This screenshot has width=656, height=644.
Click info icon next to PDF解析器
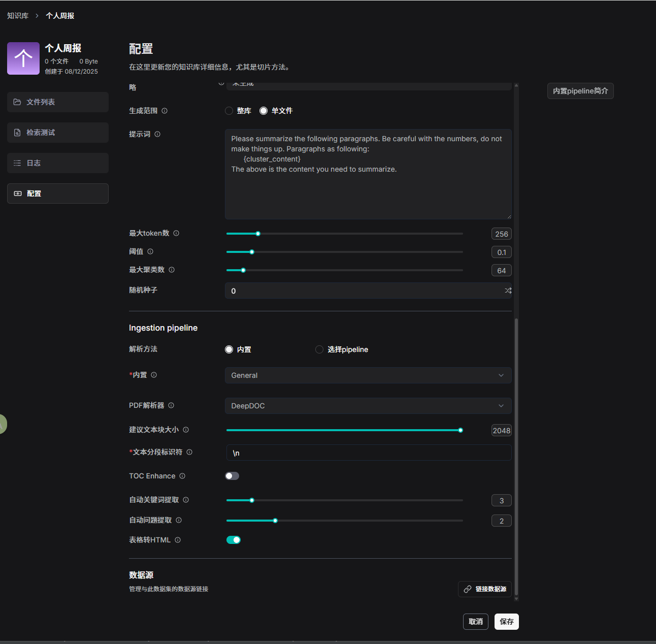pos(171,405)
